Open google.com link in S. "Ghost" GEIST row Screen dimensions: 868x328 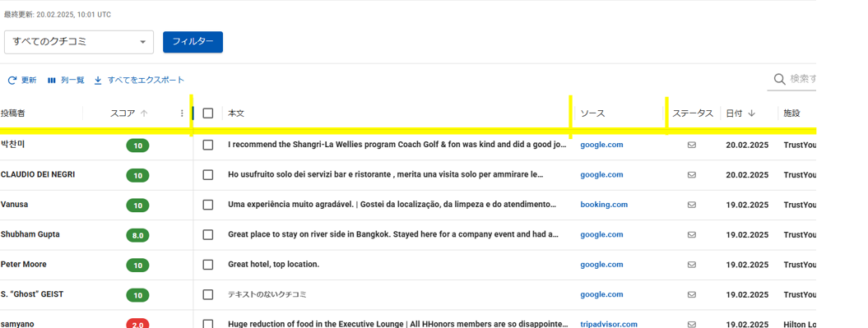[x=601, y=294]
